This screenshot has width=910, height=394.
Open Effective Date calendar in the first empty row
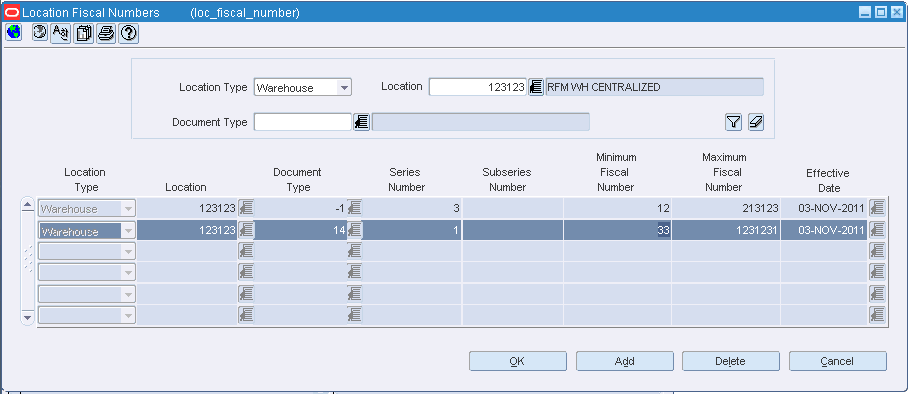point(877,251)
